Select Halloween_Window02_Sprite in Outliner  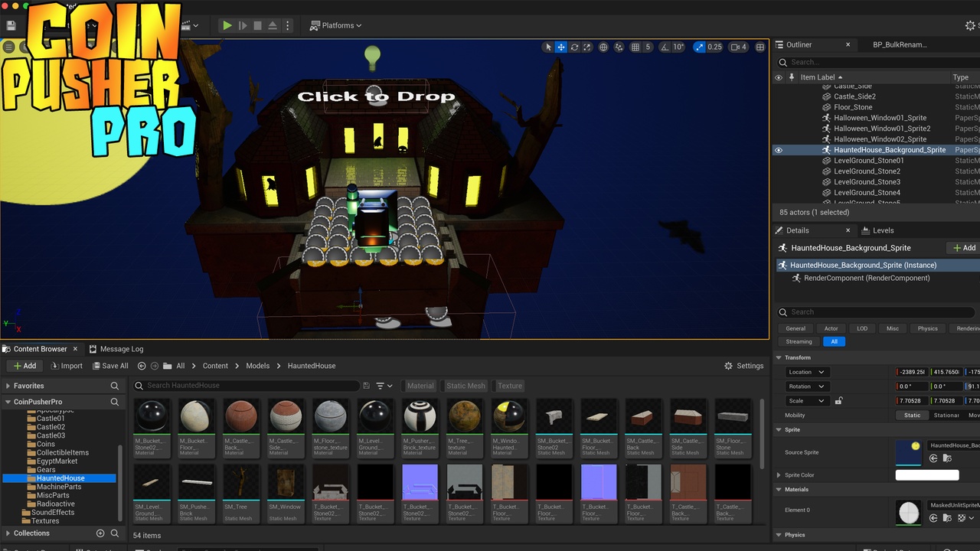880,139
